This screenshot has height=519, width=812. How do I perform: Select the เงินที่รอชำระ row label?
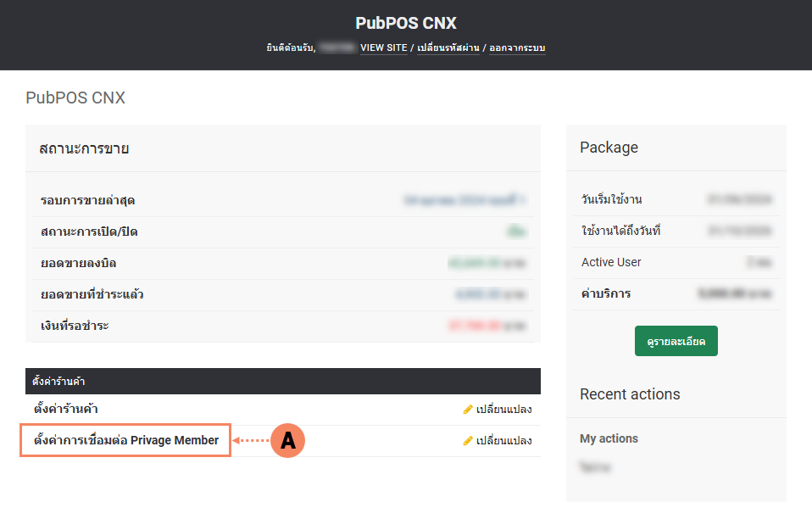point(75,326)
